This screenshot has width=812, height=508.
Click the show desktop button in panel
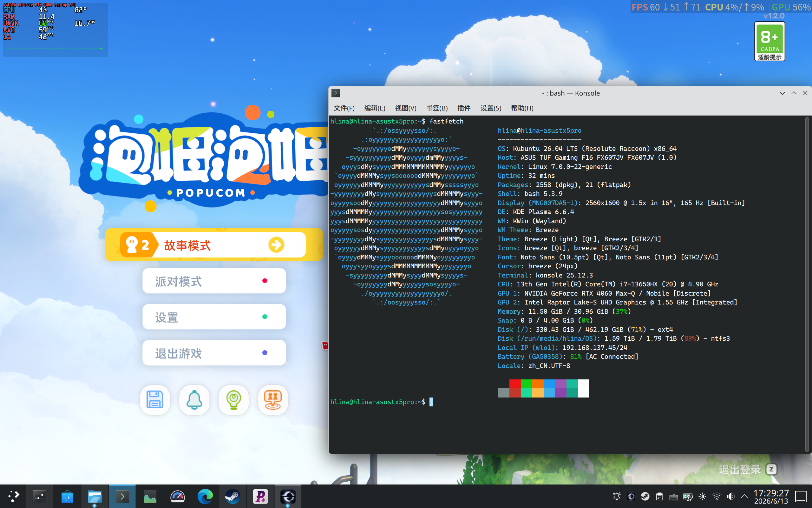click(x=801, y=496)
